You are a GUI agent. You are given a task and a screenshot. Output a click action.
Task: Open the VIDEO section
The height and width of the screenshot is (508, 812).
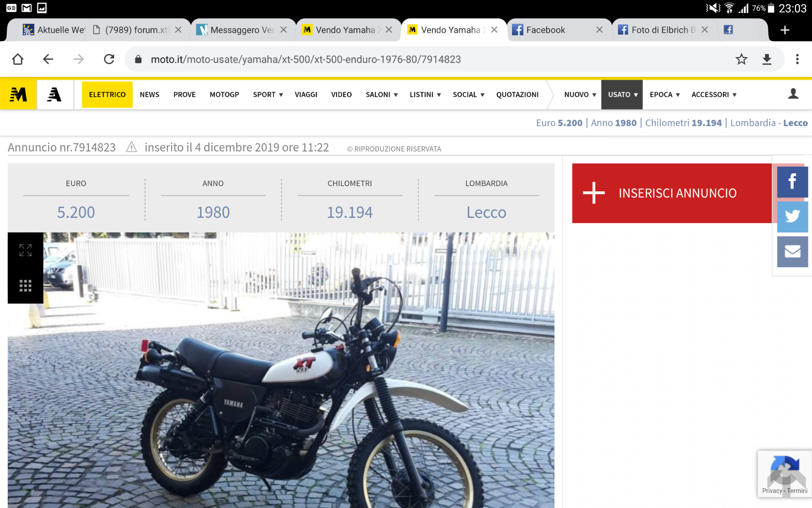point(341,95)
